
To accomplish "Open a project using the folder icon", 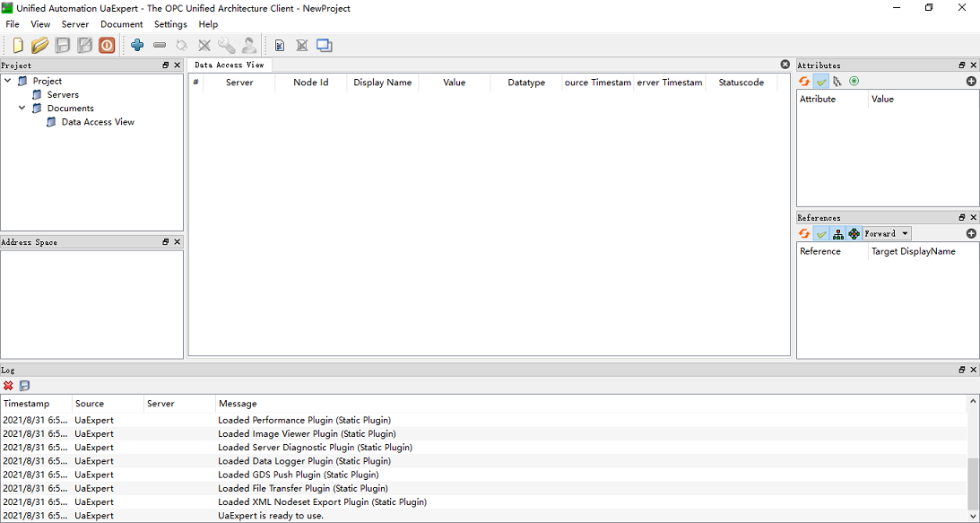I will pyautogui.click(x=40, y=45).
